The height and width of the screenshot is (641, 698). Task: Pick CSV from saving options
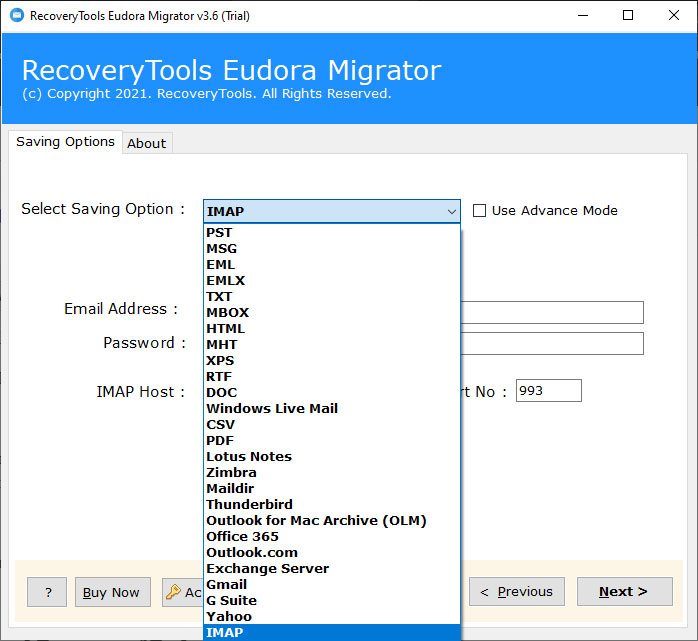click(332, 425)
